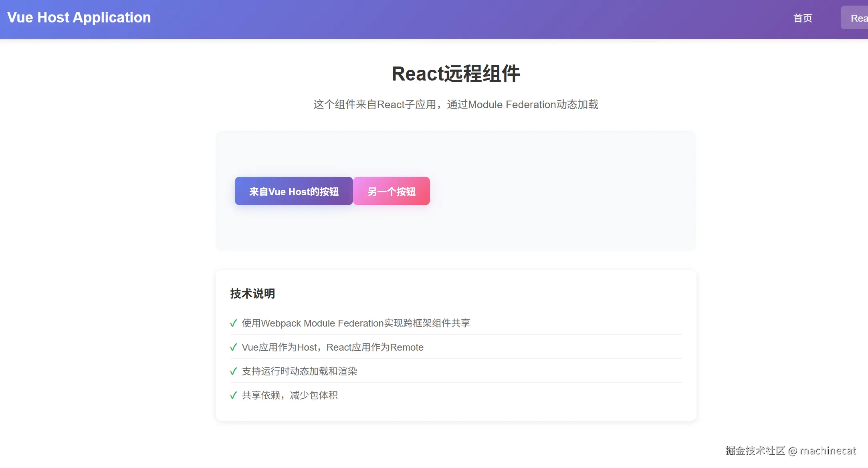Select the 共享依赖，减少包体积 list text

(x=289, y=395)
